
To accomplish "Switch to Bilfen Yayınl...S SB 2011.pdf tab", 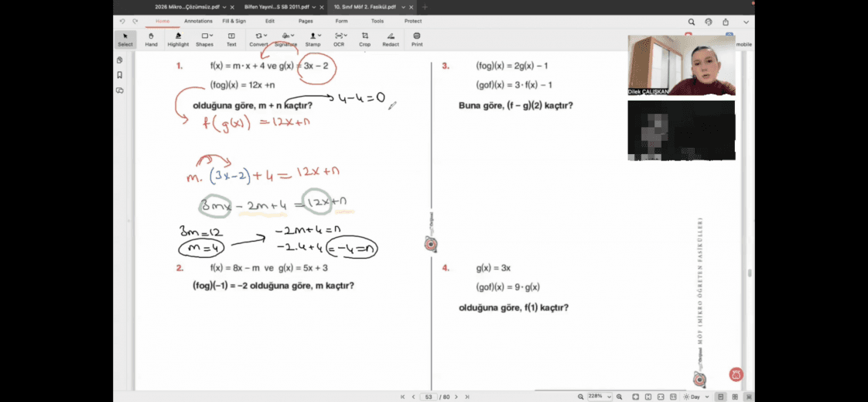I will click(x=276, y=7).
